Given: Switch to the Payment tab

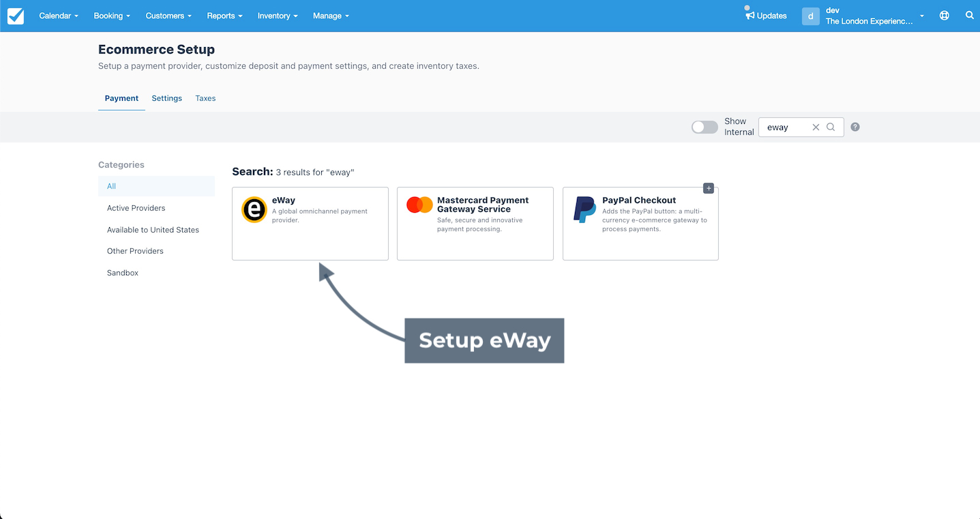Looking at the screenshot, I should coord(121,98).
